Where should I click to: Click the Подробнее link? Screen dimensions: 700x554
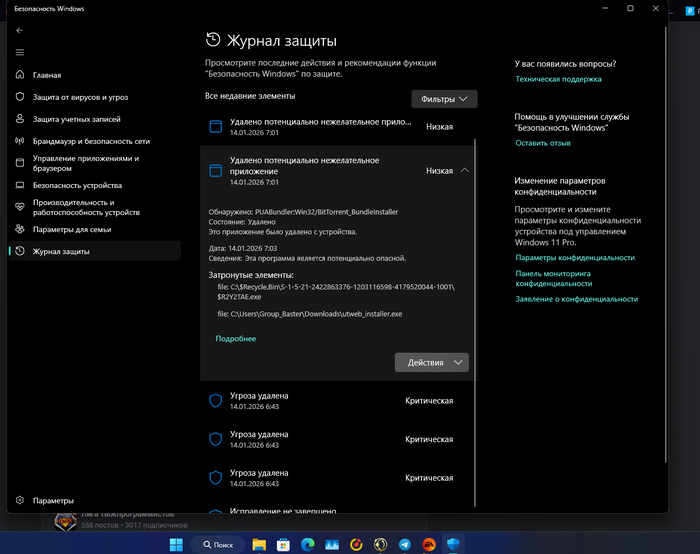coord(235,339)
